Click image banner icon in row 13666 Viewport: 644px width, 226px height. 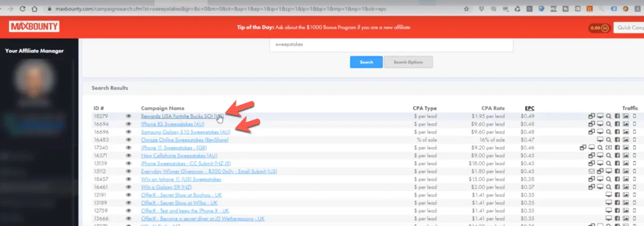pyautogui.click(x=626, y=219)
